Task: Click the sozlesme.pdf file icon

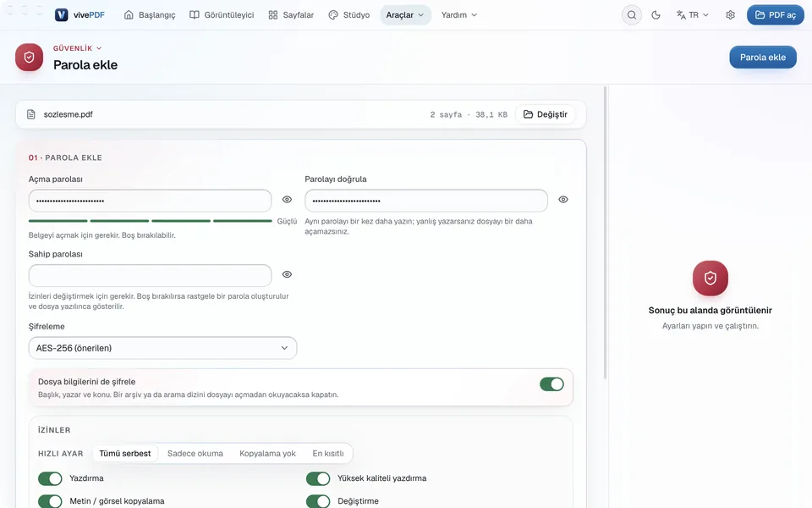Action: [31, 114]
